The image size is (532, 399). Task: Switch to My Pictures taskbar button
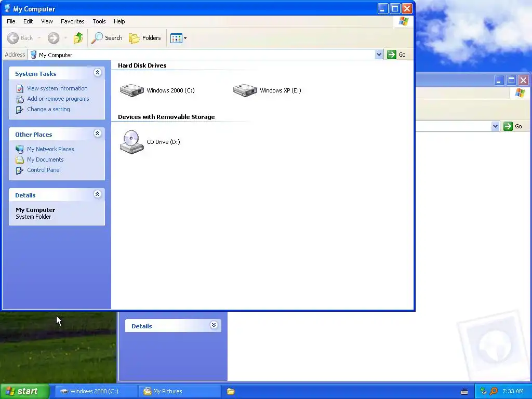coord(179,391)
